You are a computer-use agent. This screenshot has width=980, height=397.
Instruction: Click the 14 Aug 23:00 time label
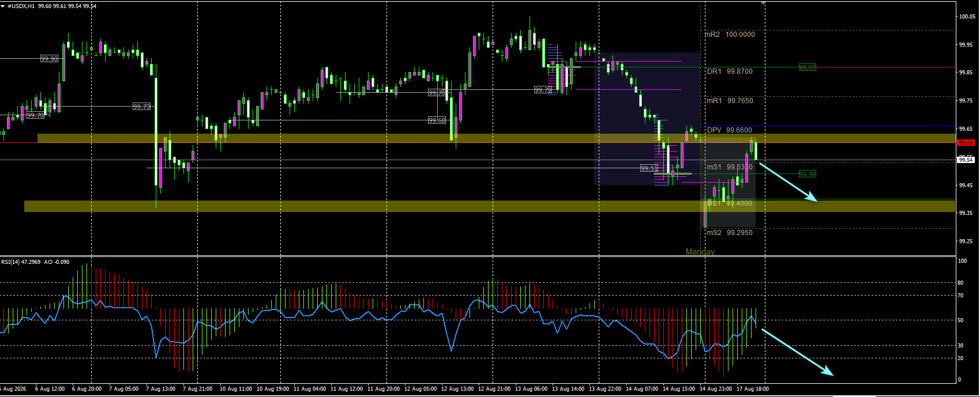[x=716, y=389]
